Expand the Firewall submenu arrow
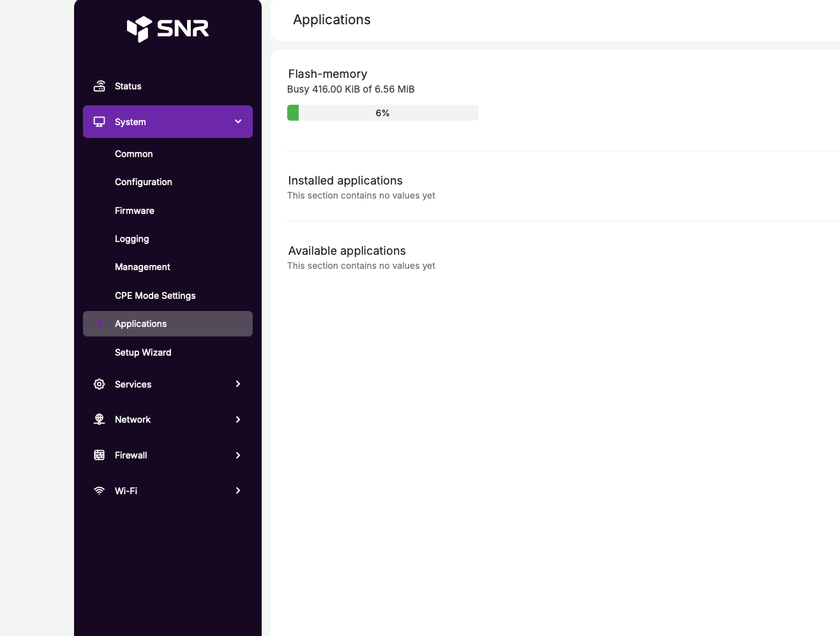Screen dimensions: 840x636 [x=238, y=455]
